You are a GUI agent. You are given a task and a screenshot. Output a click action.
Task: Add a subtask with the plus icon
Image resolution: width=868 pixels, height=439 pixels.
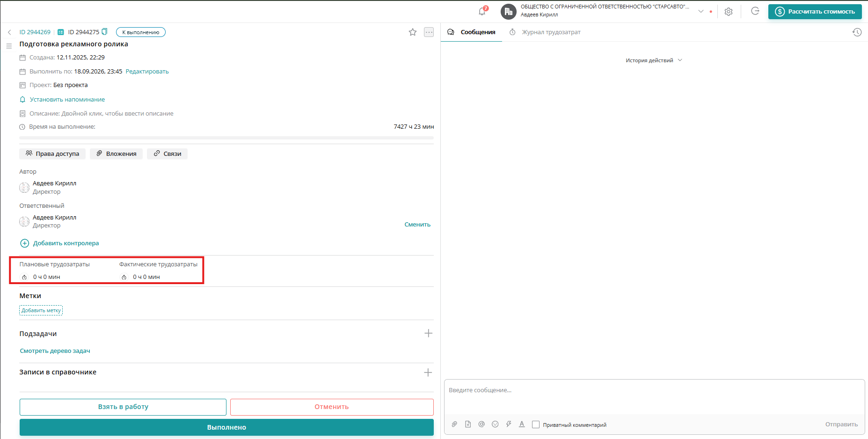tap(428, 333)
